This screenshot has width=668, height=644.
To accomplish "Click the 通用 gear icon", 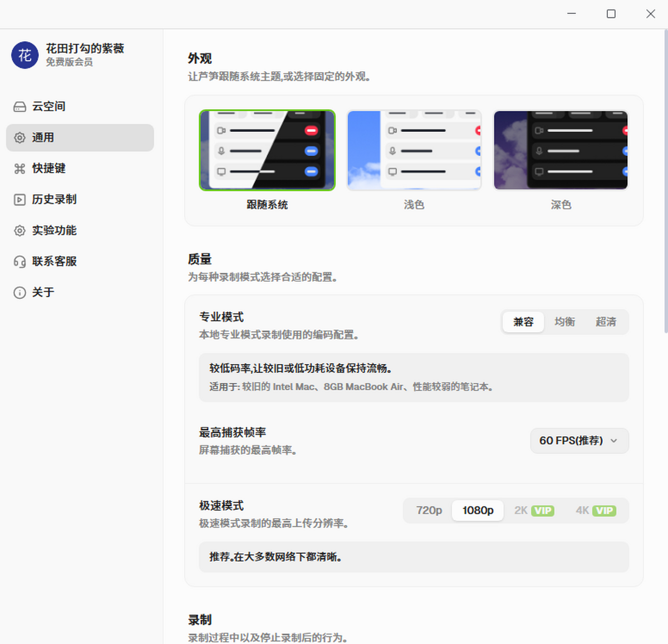I will (x=19, y=137).
